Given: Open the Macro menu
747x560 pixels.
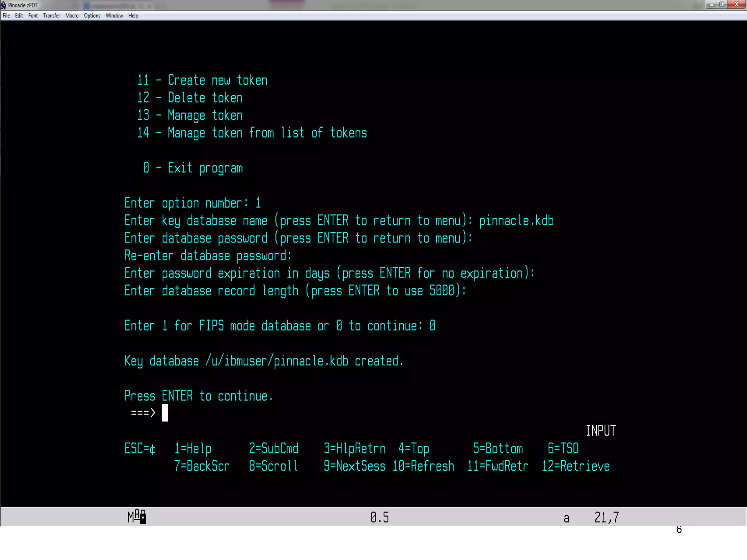Looking at the screenshot, I should pyautogui.click(x=72, y=16).
